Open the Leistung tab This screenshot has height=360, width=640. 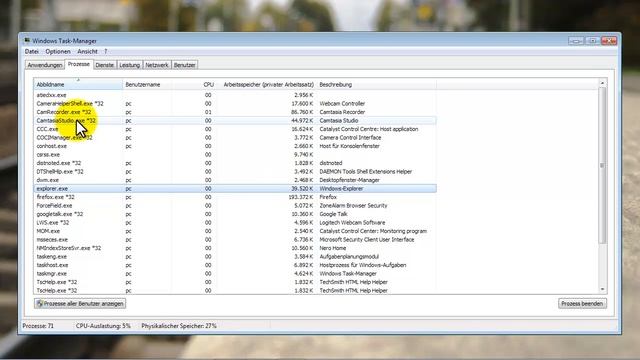(x=130, y=65)
